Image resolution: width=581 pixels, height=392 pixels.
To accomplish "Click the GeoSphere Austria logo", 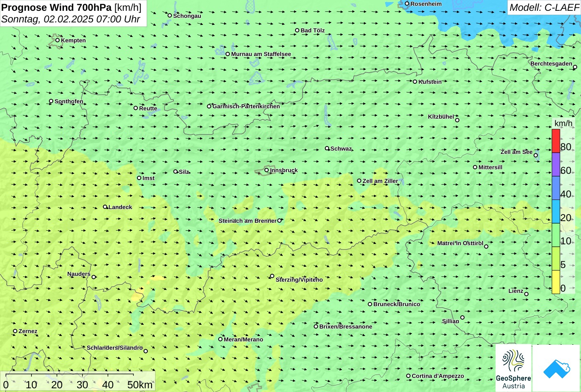I will (513, 368).
